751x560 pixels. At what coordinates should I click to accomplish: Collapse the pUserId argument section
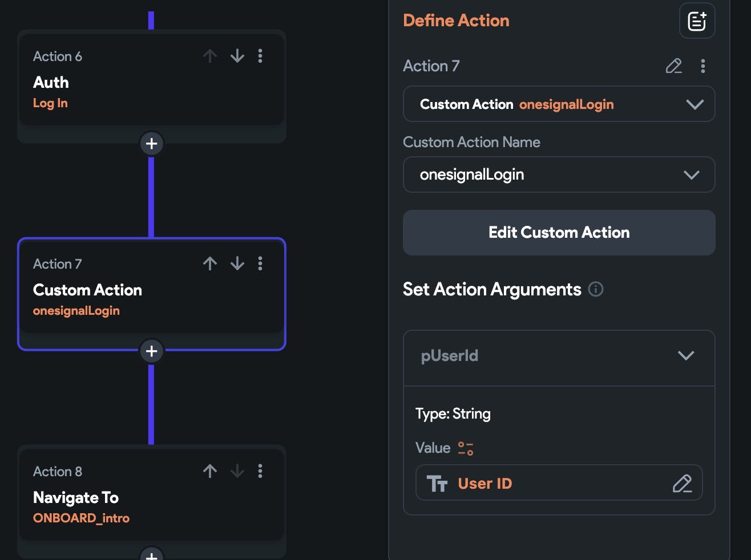(685, 356)
